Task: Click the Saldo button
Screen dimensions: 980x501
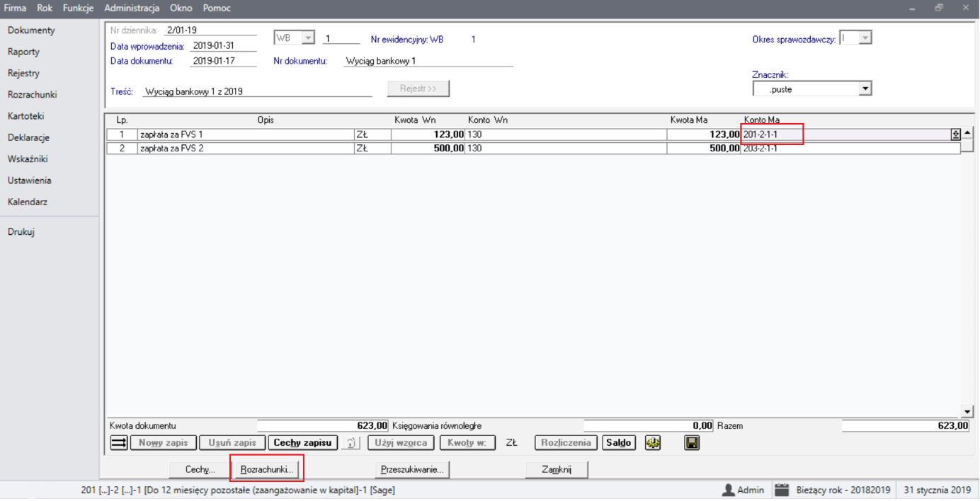Action: [x=619, y=443]
